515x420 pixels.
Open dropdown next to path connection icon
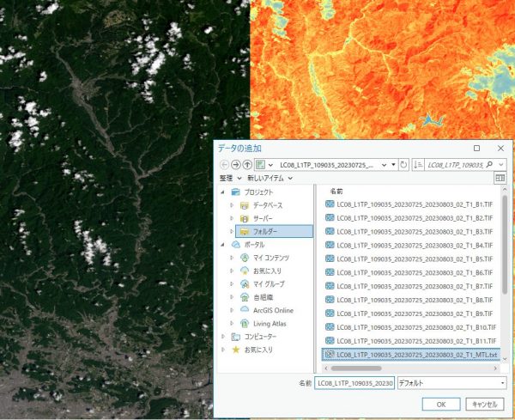click(270, 165)
